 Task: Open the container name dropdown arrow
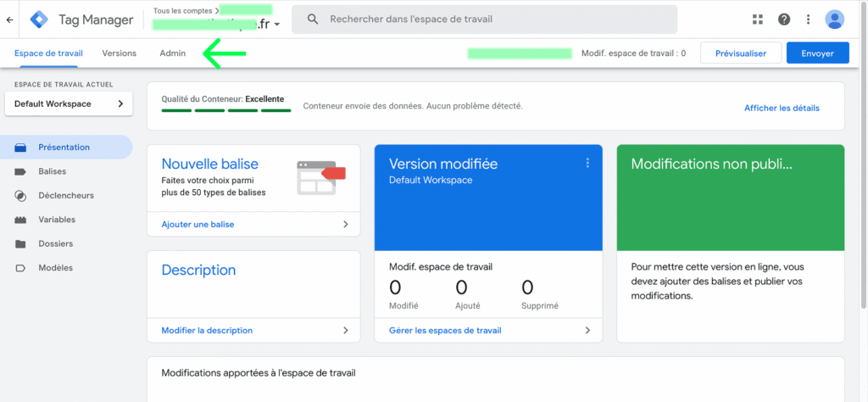coord(277,25)
